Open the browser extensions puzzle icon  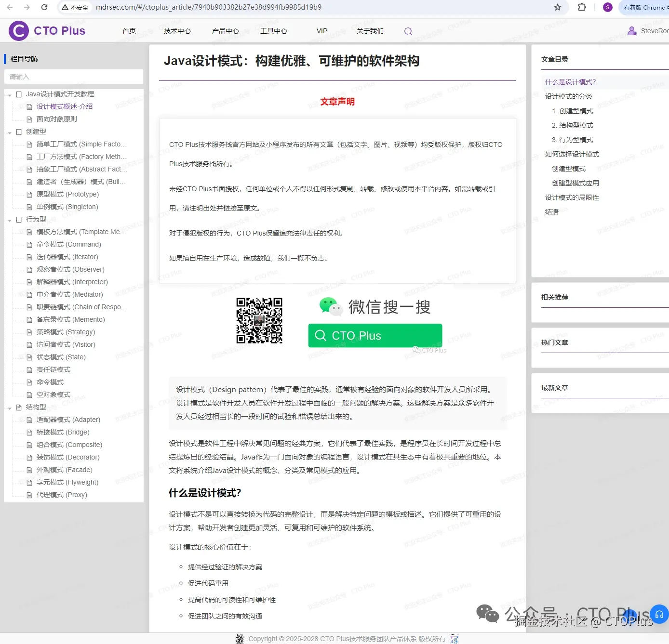(x=582, y=7)
